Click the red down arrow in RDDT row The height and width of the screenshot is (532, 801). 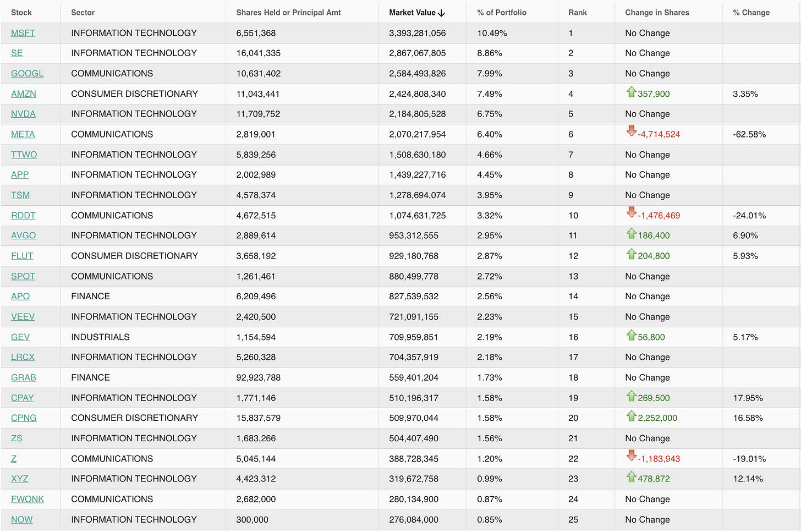point(631,213)
